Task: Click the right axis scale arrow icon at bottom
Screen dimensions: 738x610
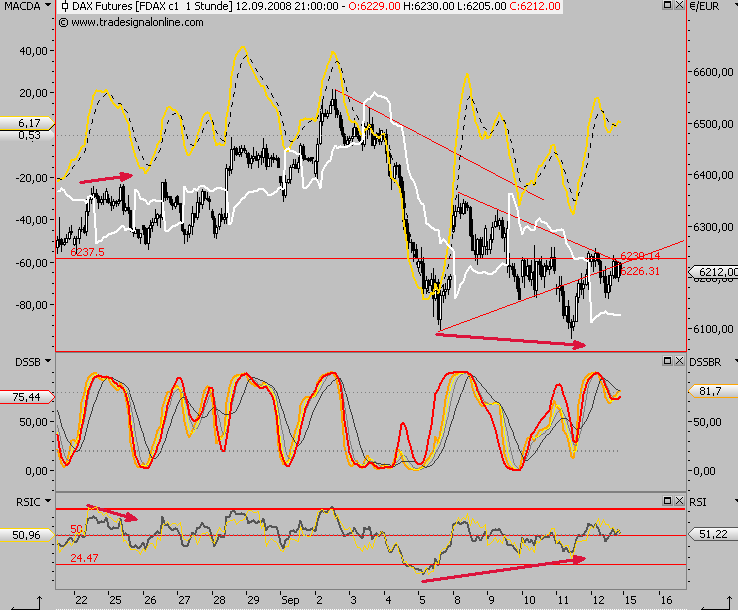Action: (717, 603)
